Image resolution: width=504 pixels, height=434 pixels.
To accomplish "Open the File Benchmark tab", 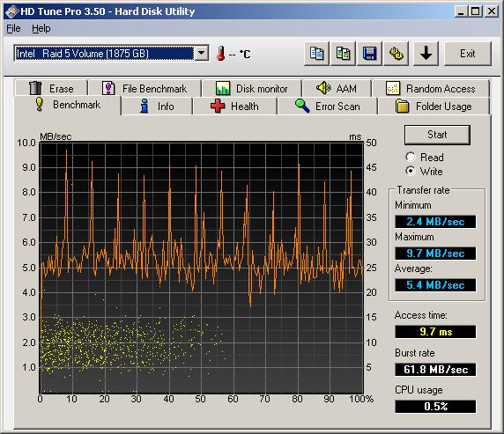I will coord(145,88).
